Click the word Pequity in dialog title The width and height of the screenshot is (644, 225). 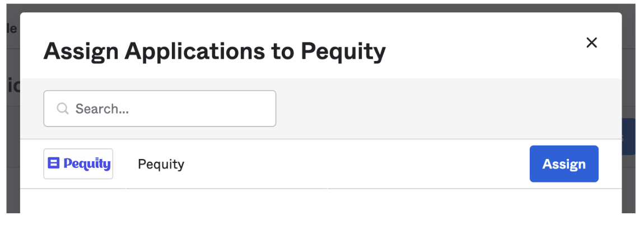click(x=343, y=52)
